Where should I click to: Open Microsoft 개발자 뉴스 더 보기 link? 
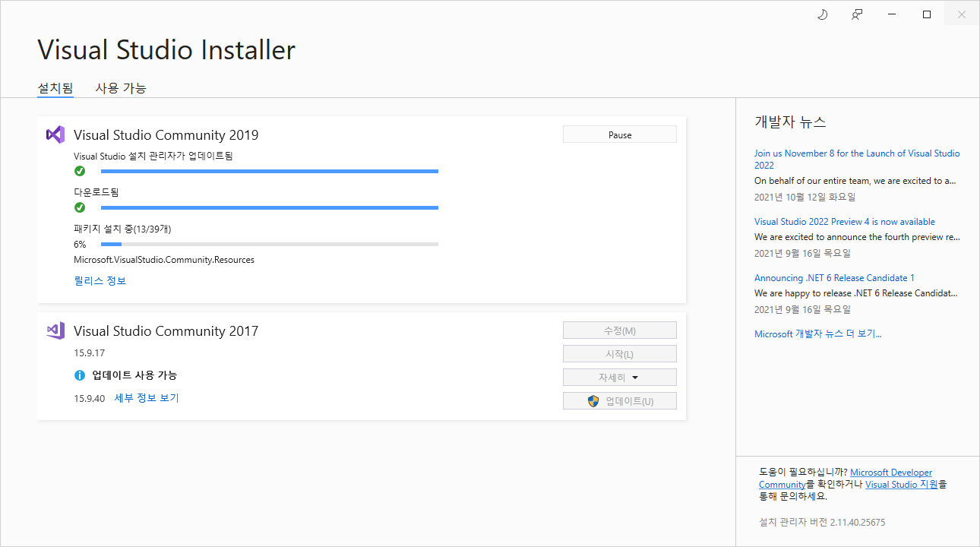pos(817,334)
